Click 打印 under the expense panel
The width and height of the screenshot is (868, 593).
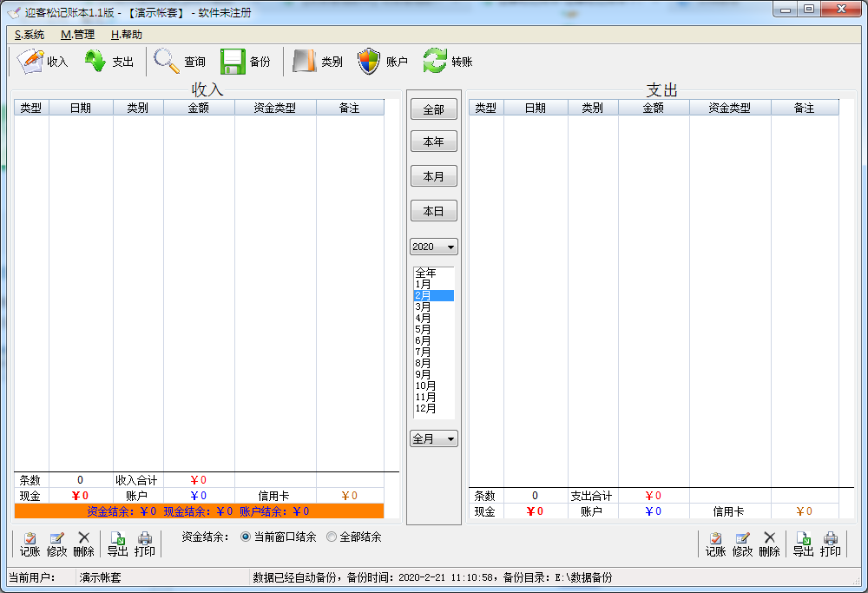click(831, 545)
